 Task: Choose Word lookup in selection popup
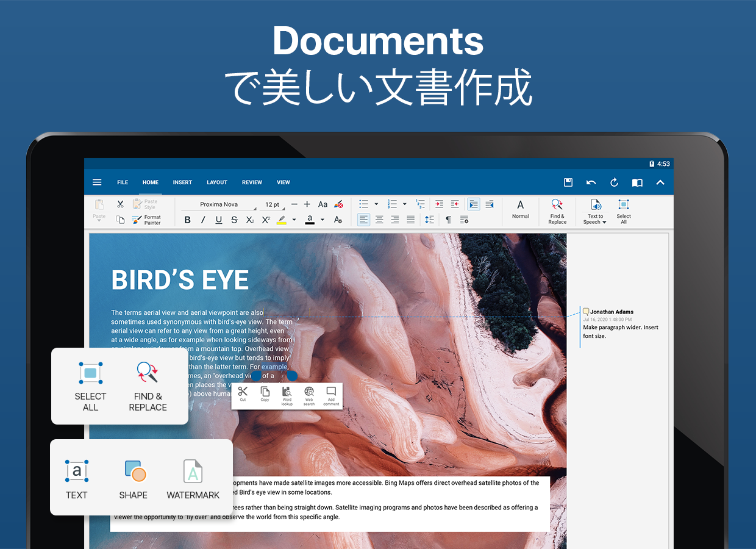pyautogui.click(x=287, y=396)
